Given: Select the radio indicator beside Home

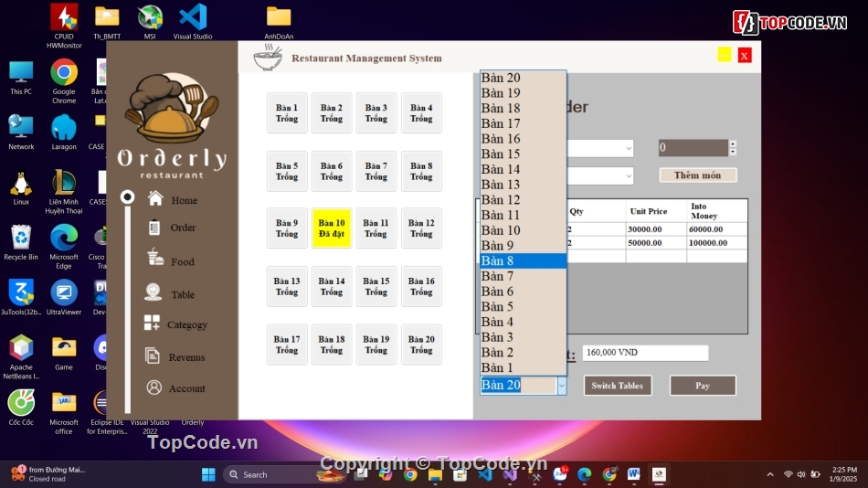Looking at the screenshot, I should tap(127, 196).
